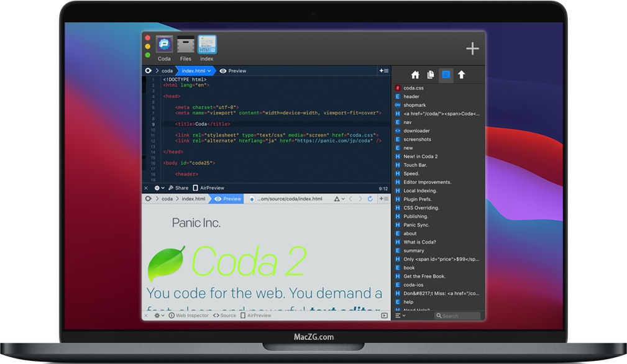
Task: Show the Code Navigator panel
Action: 446,75
